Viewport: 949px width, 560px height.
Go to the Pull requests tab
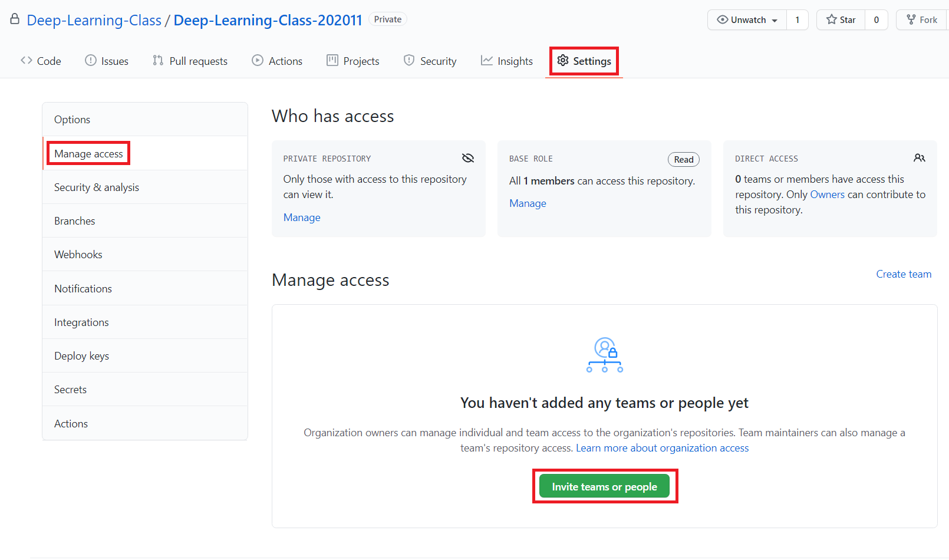point(190,61)
